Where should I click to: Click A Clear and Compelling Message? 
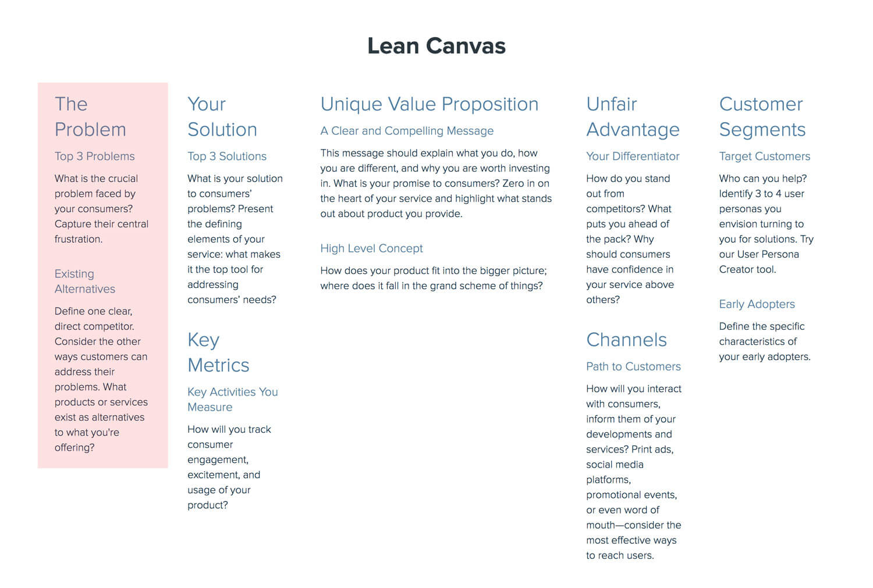click(407, 131)
